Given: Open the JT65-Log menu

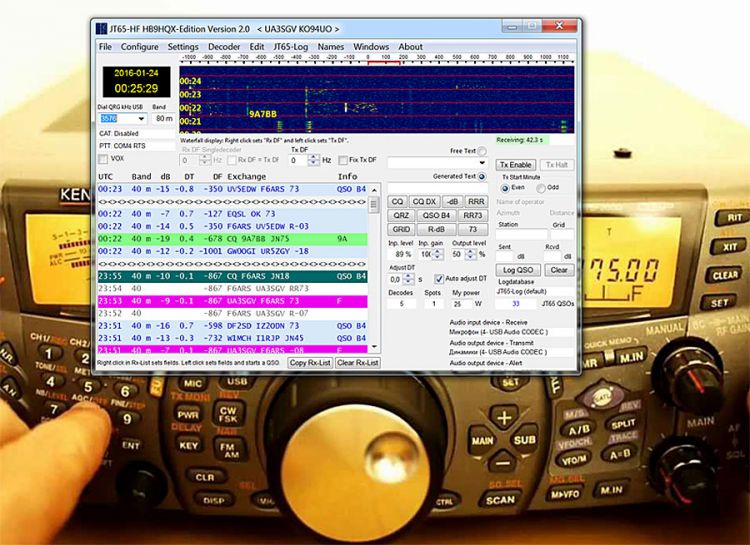Looking at the screenshot, I should coord(290,46).
